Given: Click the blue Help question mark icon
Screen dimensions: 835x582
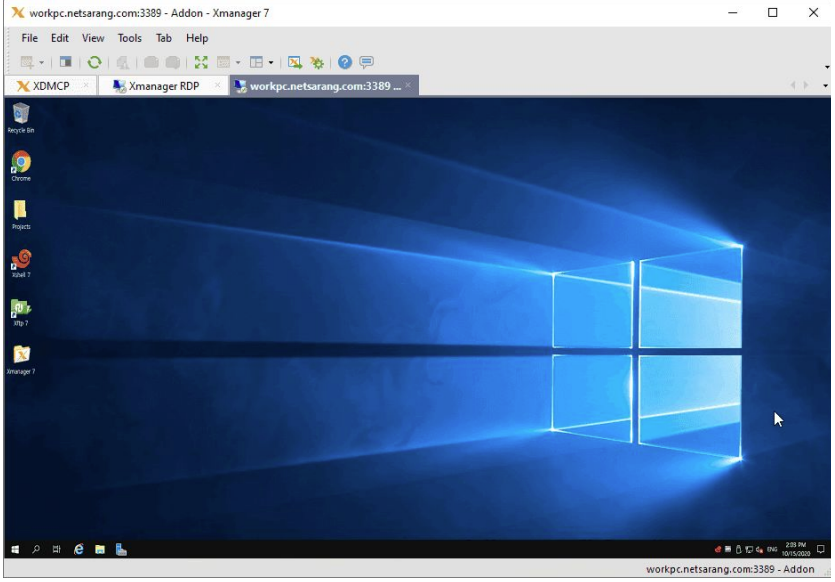Looking at the screenshot, I should pyautogui.click(x=345, y=62).
